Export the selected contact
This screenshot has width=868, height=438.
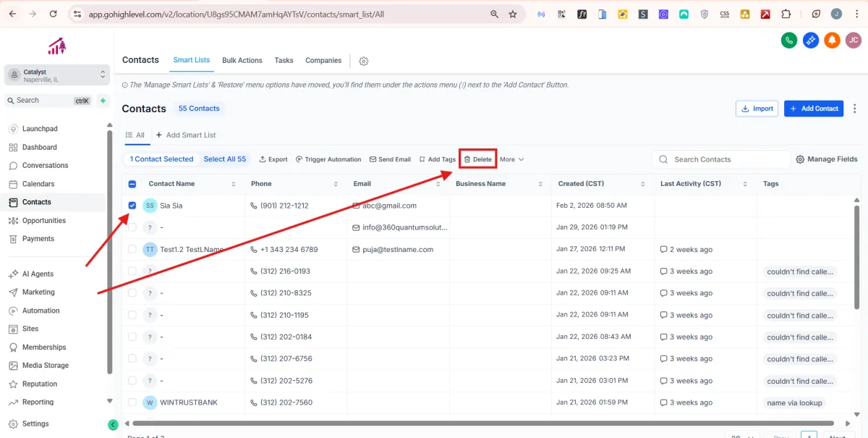point(273,159)
